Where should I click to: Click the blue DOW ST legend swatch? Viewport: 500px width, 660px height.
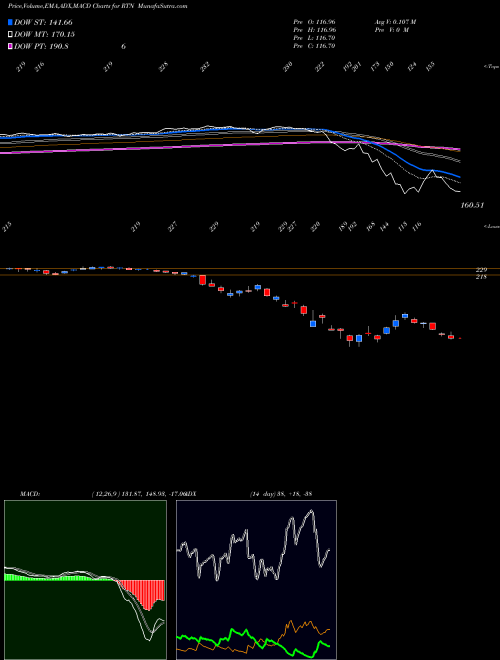[x=11, y=22]
